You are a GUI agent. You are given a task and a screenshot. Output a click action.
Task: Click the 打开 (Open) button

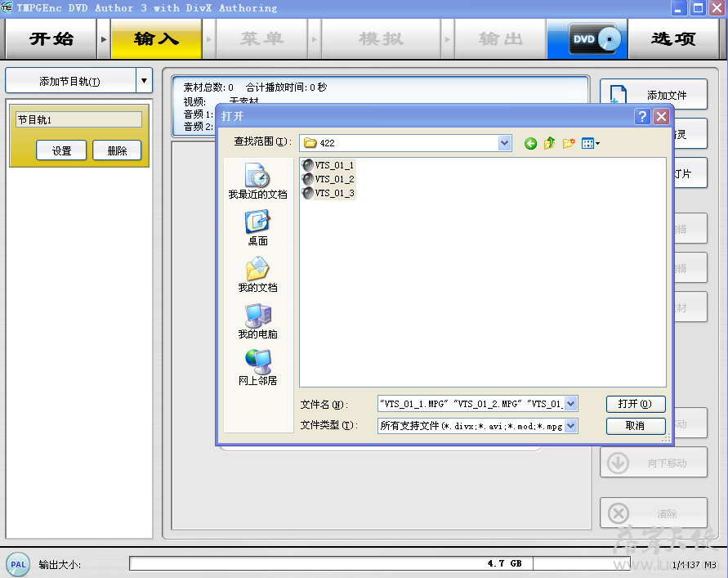[636, 404]
